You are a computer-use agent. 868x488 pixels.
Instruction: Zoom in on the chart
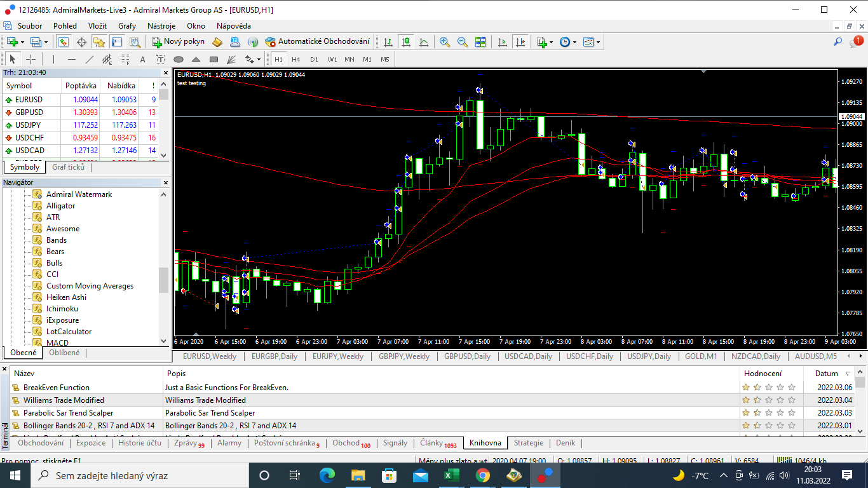click(445, 42)
